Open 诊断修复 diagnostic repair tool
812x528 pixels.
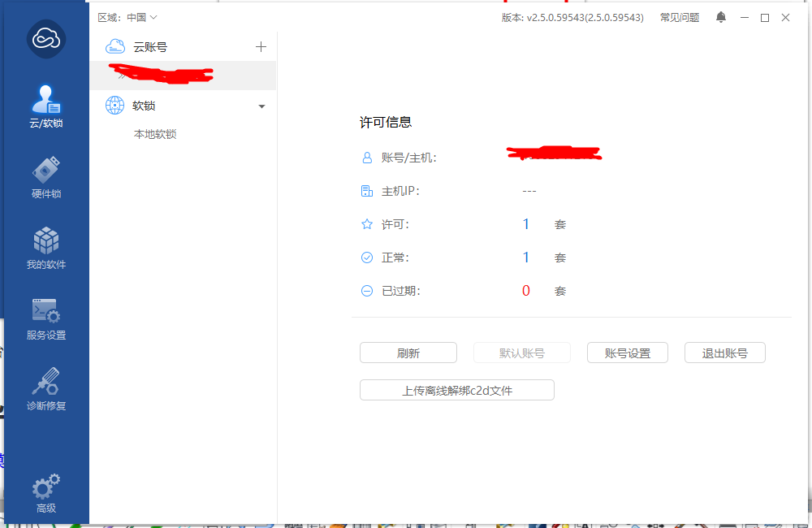pyautogui.click(x=45, y=389)
